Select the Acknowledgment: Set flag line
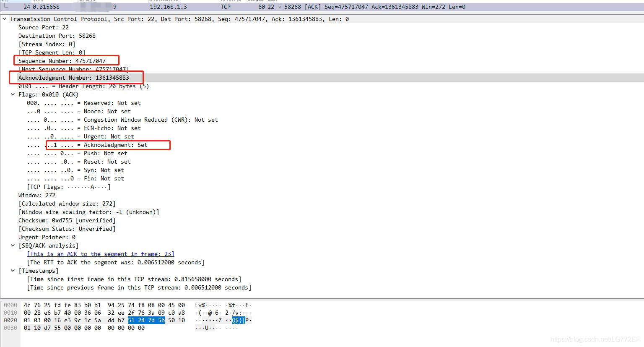Viewport: 644px width, 347px height. tap(87, 145)
